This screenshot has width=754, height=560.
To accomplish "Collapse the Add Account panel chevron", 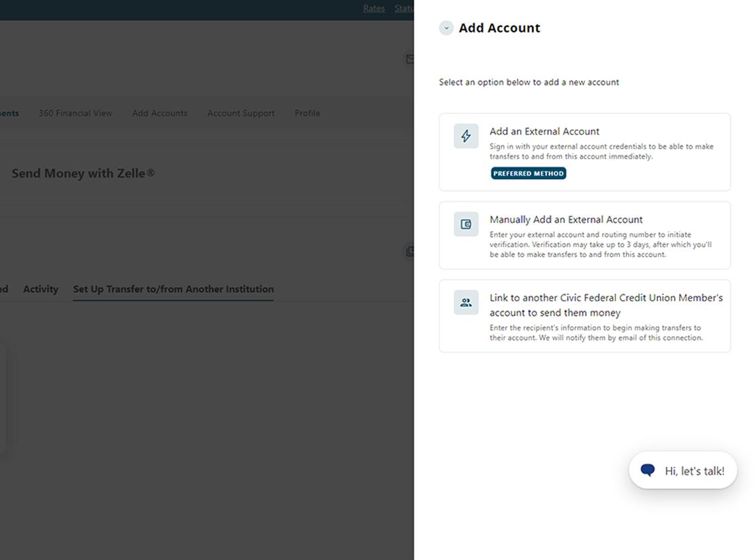I will click(446, 28).
